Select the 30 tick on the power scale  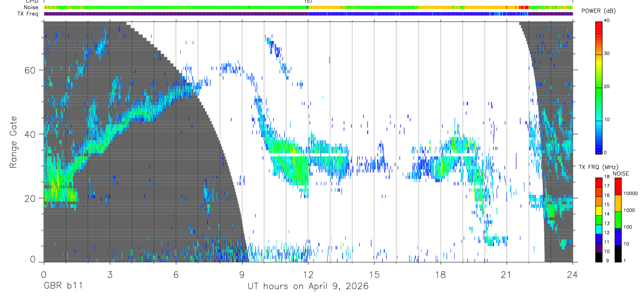pyautogui.click(x=607, y=54)
